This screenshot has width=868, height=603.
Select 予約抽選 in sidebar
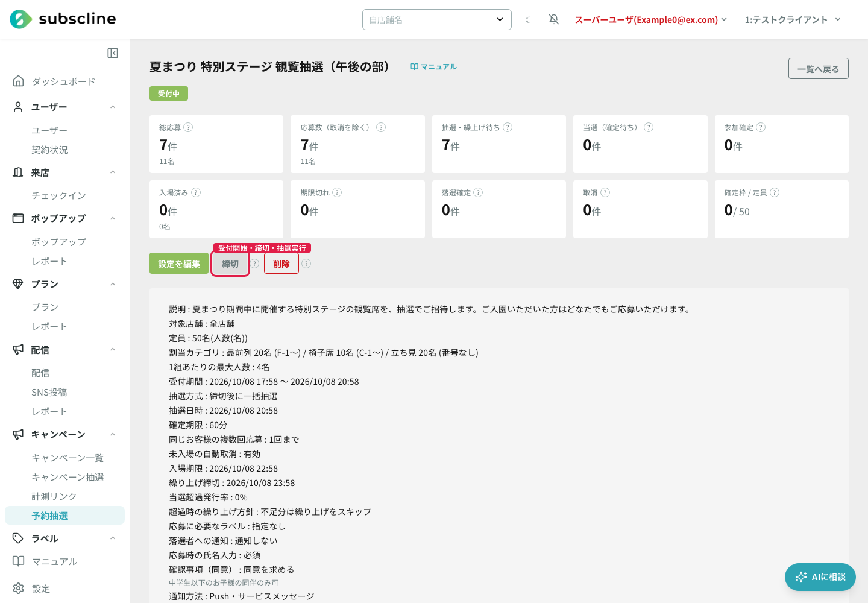[64, 516]
